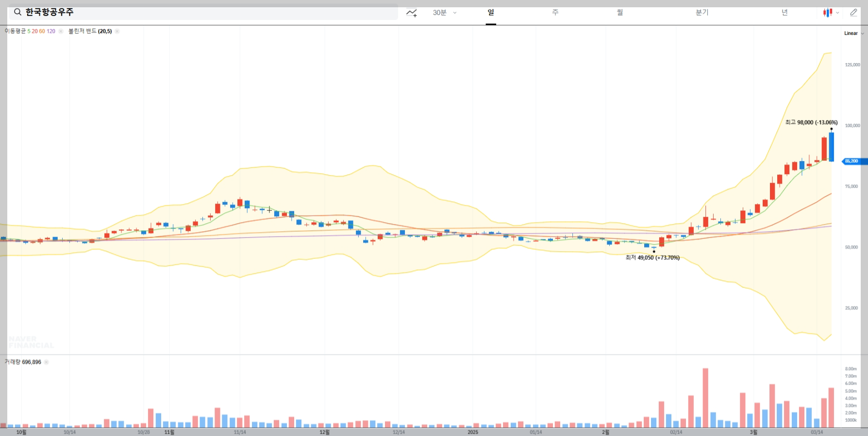Click the 3월 date axis label
The image size is (868, 436).
click(x=753, y=432)
